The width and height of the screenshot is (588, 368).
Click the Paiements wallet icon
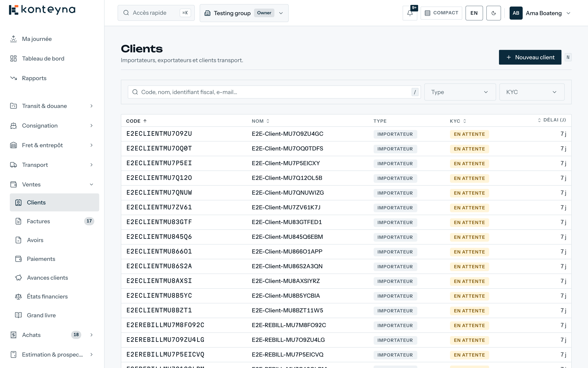(x=18, y=259)
